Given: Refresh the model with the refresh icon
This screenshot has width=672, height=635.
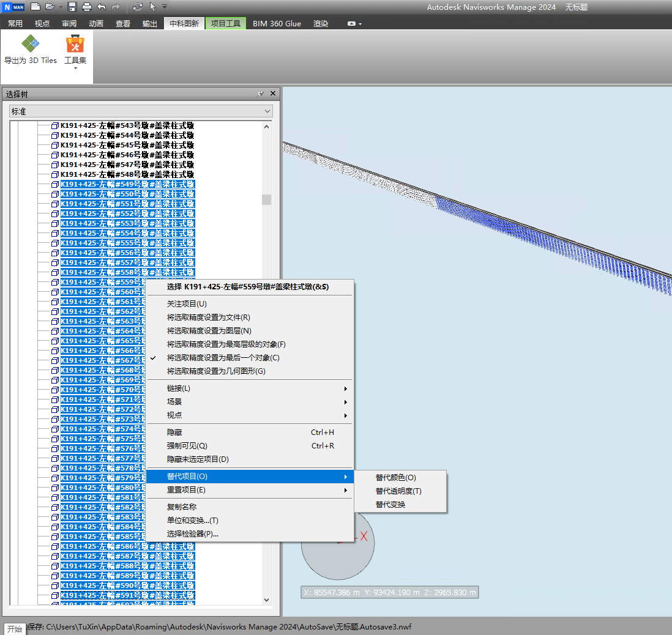Looking at the screenshot, I should (x=138, y=7).
